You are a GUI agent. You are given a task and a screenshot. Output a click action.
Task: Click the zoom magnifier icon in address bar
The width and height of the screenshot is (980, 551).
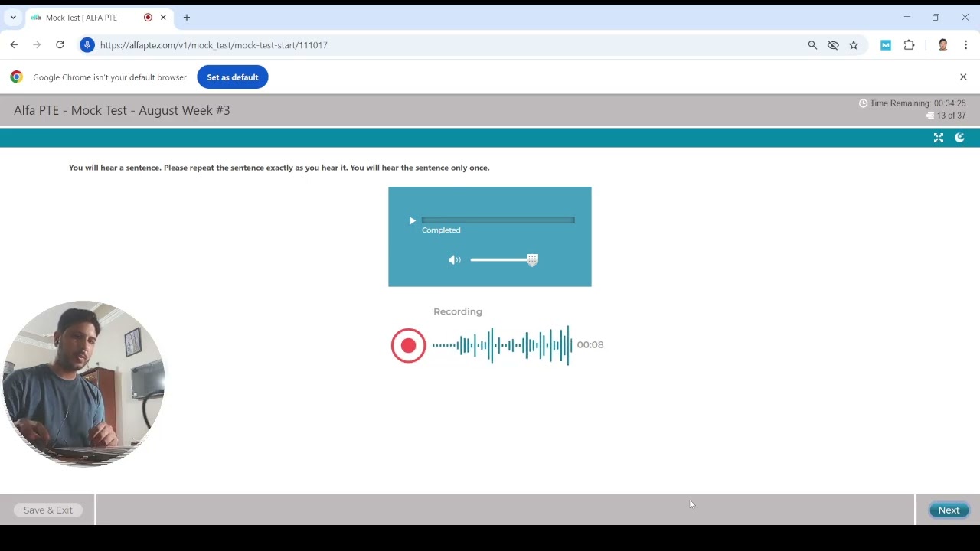[x=812, y=45]
